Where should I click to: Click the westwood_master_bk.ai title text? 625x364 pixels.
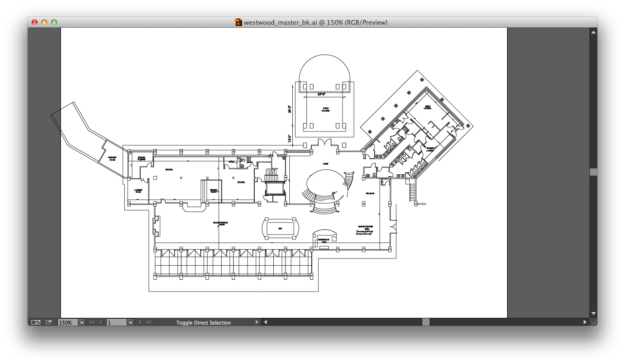click(x=316, y=22)
